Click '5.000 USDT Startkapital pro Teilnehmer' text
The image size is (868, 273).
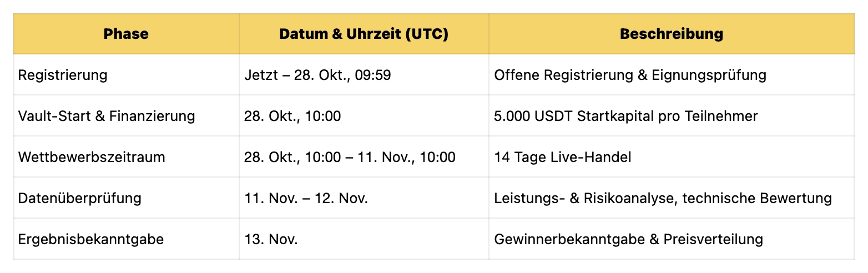[x=625, y=116]
